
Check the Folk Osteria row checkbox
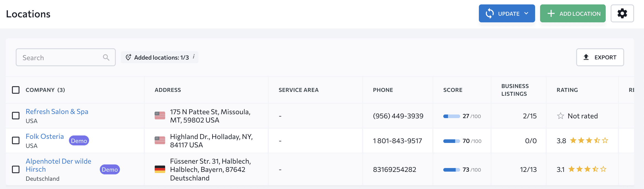click(x=16, y=140)
